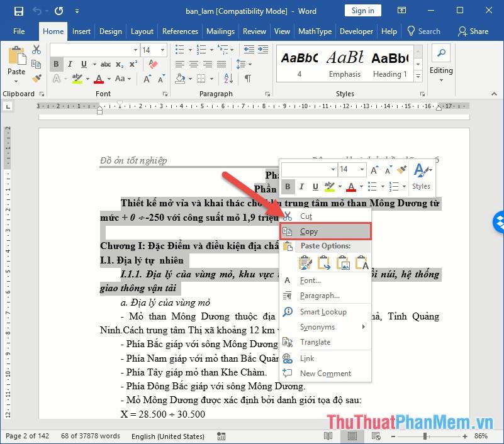Choose Copy from the context menu
The height and width of the screenshot is (444, 504).
(x=308, y=231)
